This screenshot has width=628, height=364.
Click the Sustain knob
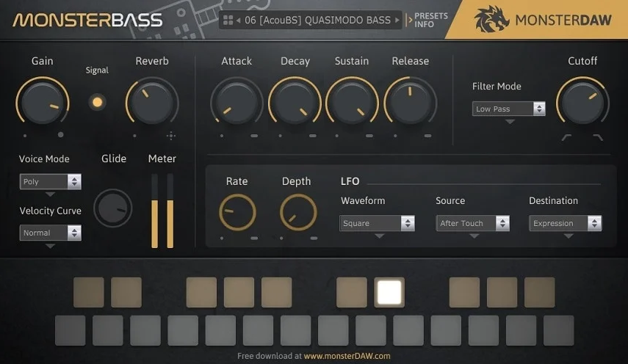[352, 103]
